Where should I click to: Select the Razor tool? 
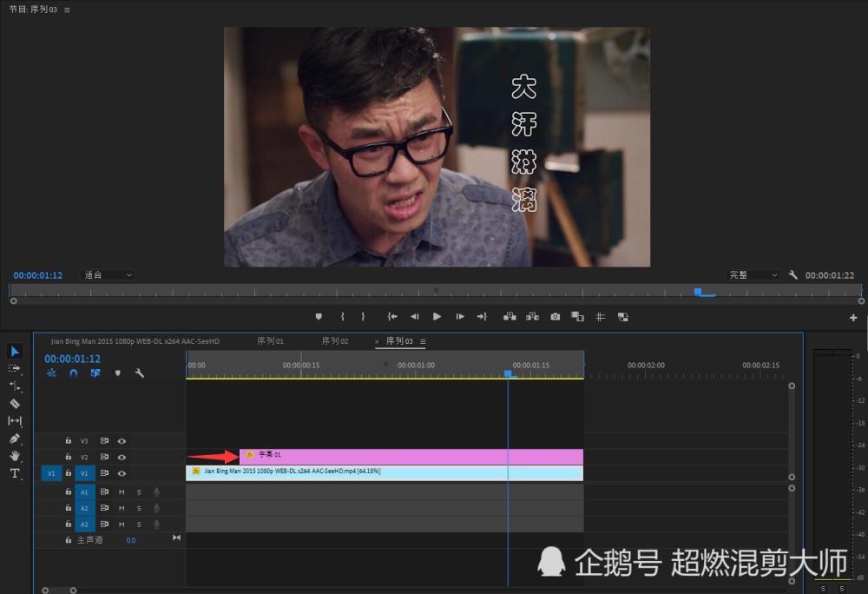pyautogui.click(x=15, y=404)
